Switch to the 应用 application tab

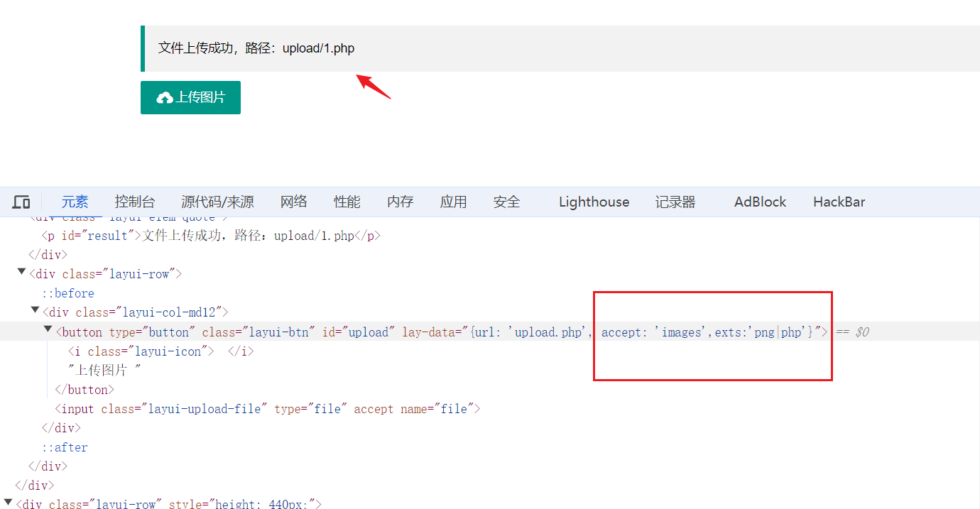[x=453, y=202]
